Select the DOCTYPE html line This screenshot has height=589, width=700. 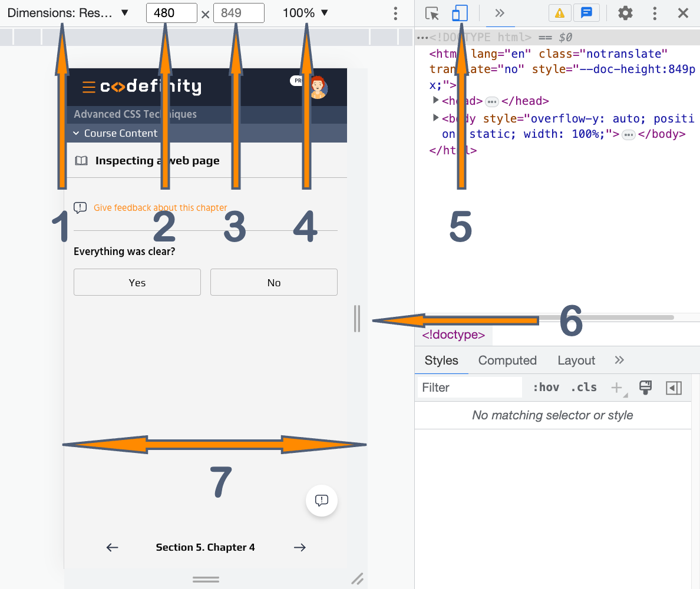click(x=557, y=37)
